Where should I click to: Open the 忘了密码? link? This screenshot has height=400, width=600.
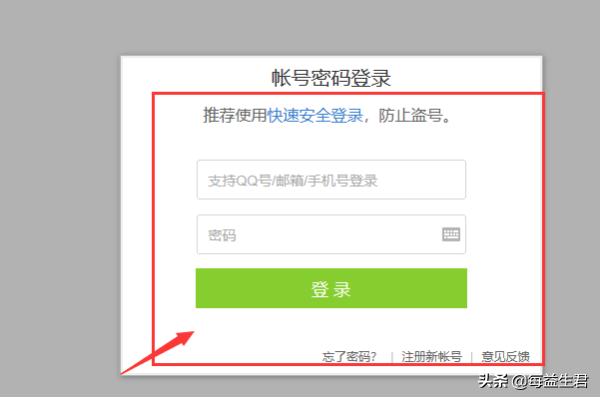coord(349,357)
